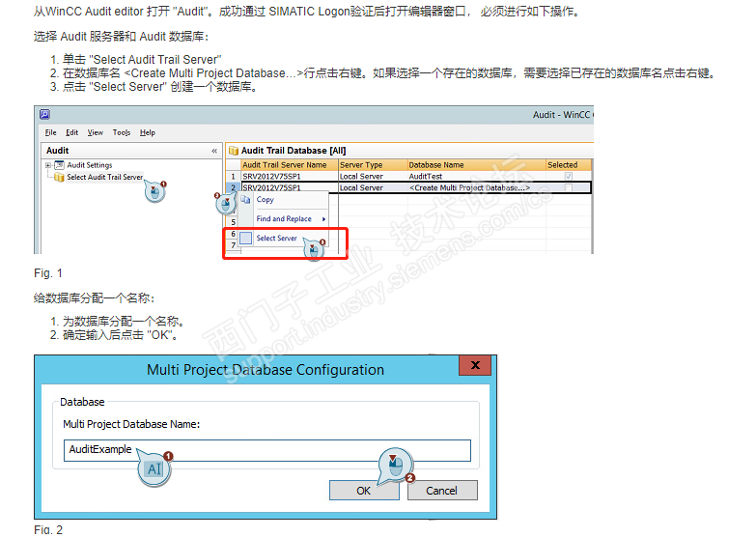Click the Copy icon in context menu

[x=245, y=200]
